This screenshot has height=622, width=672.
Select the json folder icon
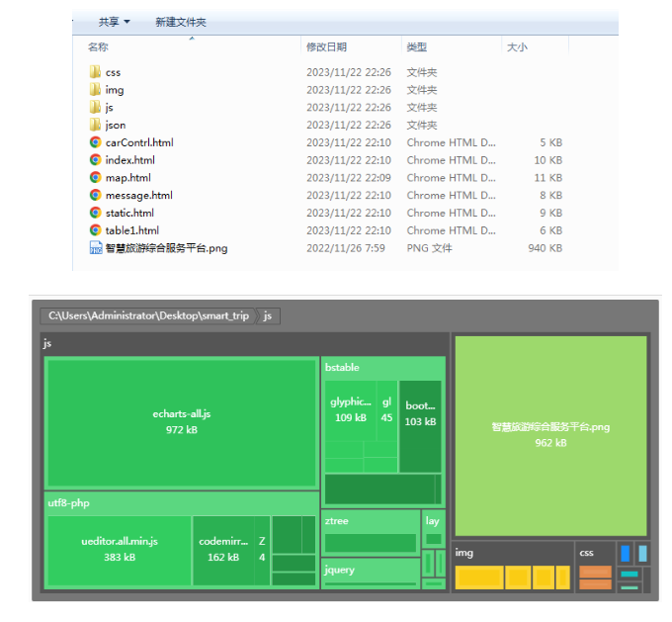click(x=95, y=125)
